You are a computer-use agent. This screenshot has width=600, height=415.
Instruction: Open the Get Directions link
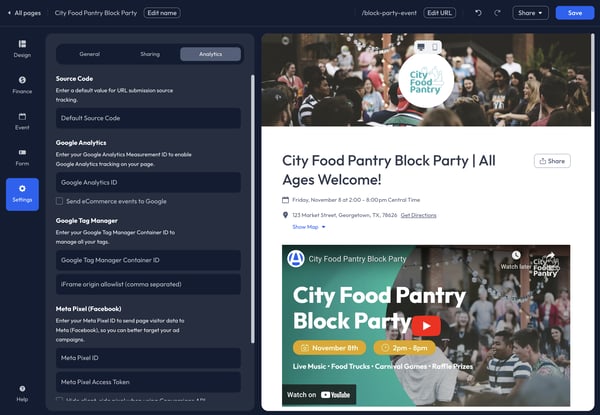418,215
